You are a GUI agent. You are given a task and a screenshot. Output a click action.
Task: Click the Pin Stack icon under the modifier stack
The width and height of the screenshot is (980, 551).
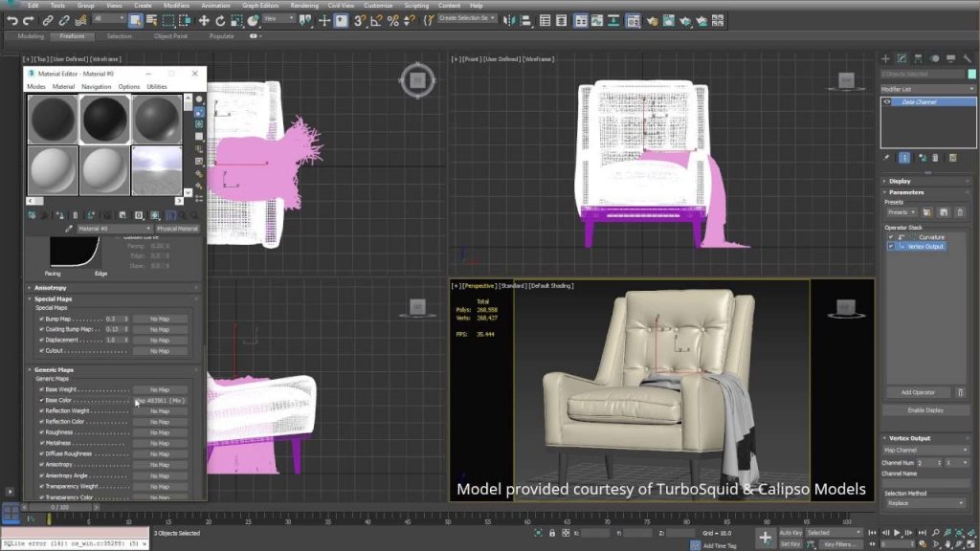coord(886,156)
